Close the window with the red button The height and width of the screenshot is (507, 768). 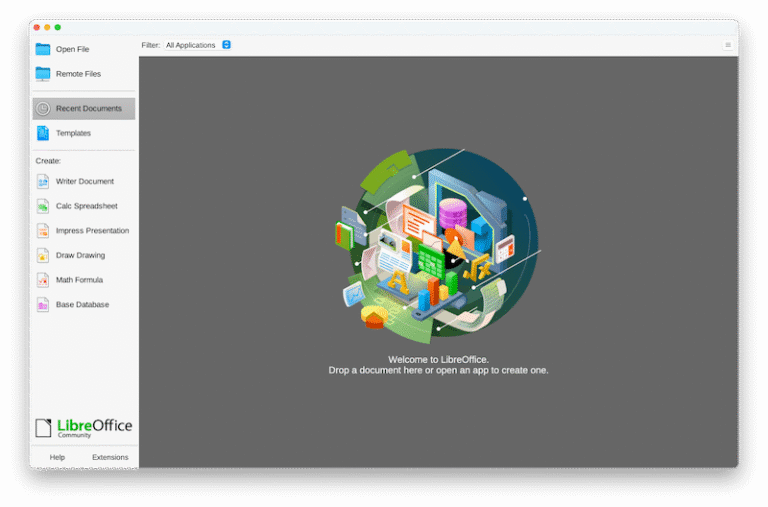coord(36,27)
